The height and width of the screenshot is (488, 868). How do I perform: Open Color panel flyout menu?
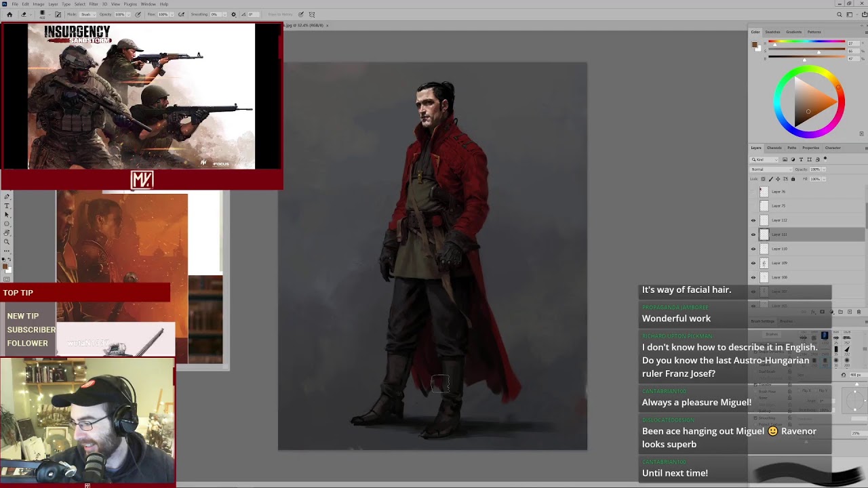[x=866, y=33]
